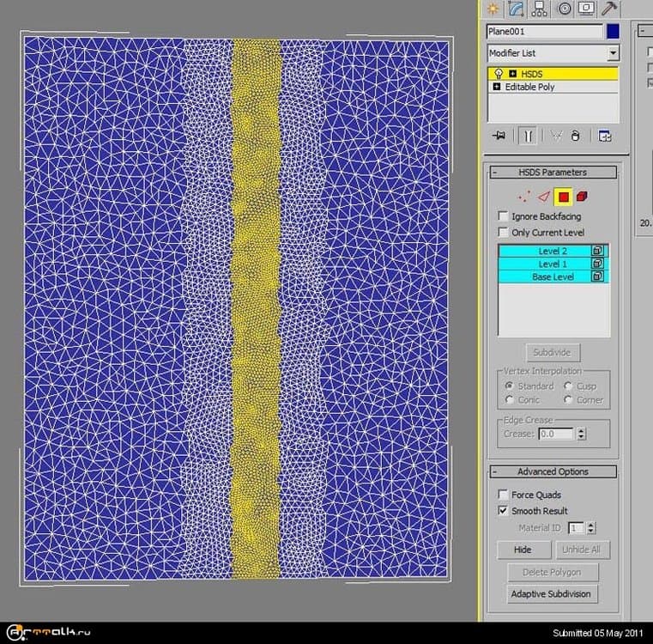This screenshot has height=644, width=653.
Task: Click Remove Modifier trash icon
Action: [576, 136]
